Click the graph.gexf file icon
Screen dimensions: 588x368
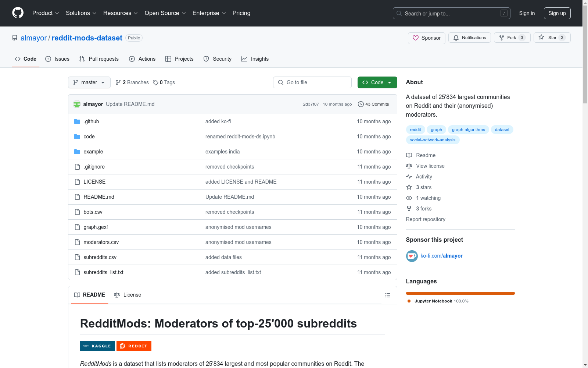pos(77,227)
